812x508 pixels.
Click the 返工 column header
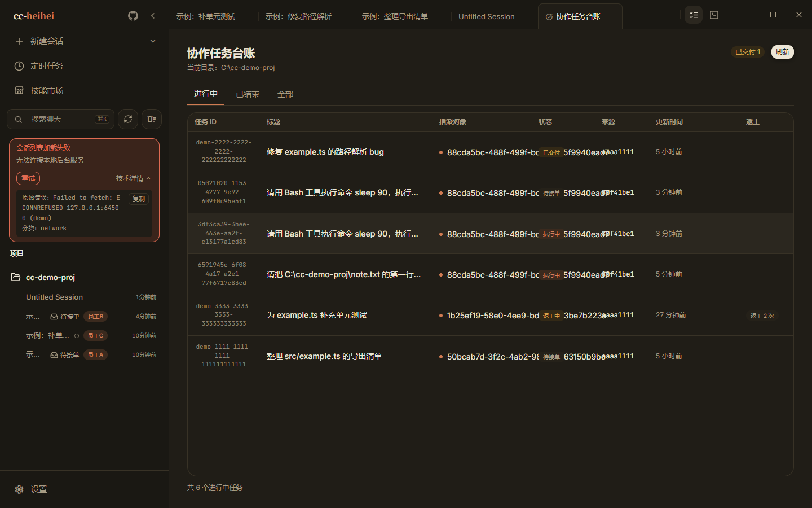[753, 122]
